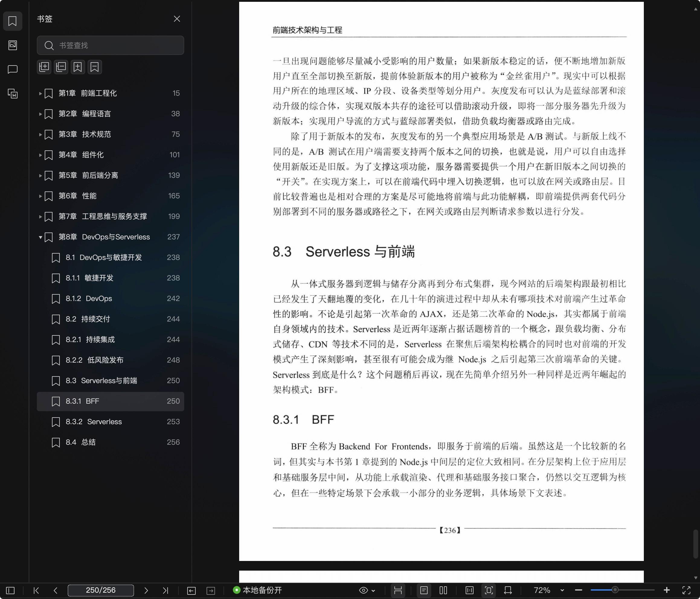Viewport: 700px width, 599px height.
Task: Expand 第1章 前端工程化 bookmark
Action: tap(40, 93)
